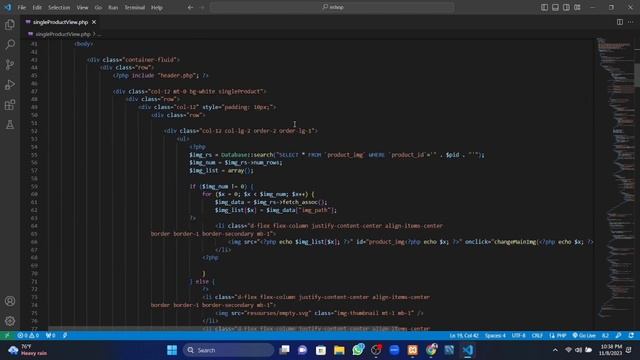Open the clock and date in taskbar

611,350
